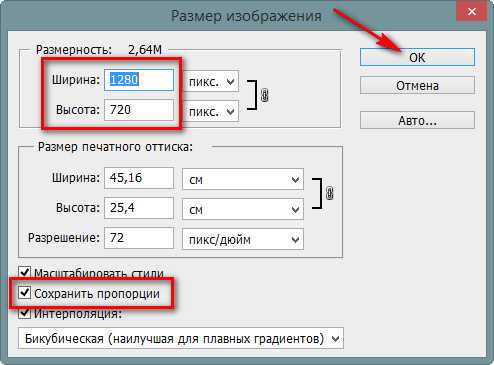Open print height см units dropdown

point(243,209)
